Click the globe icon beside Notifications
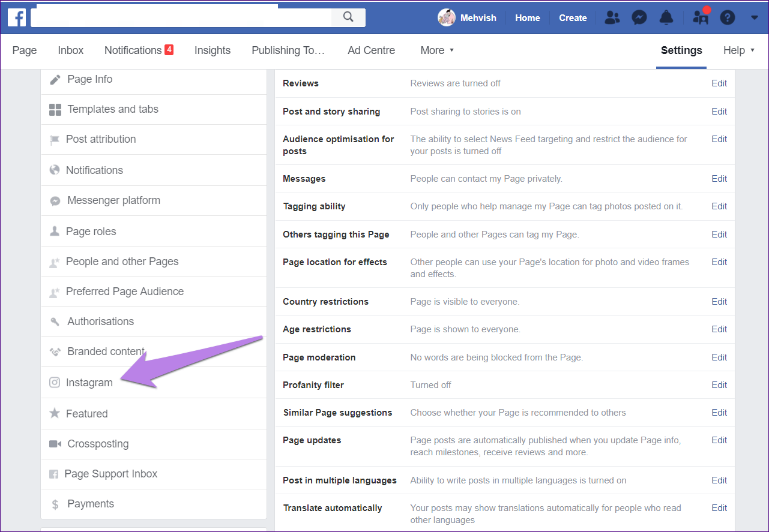 55,170
